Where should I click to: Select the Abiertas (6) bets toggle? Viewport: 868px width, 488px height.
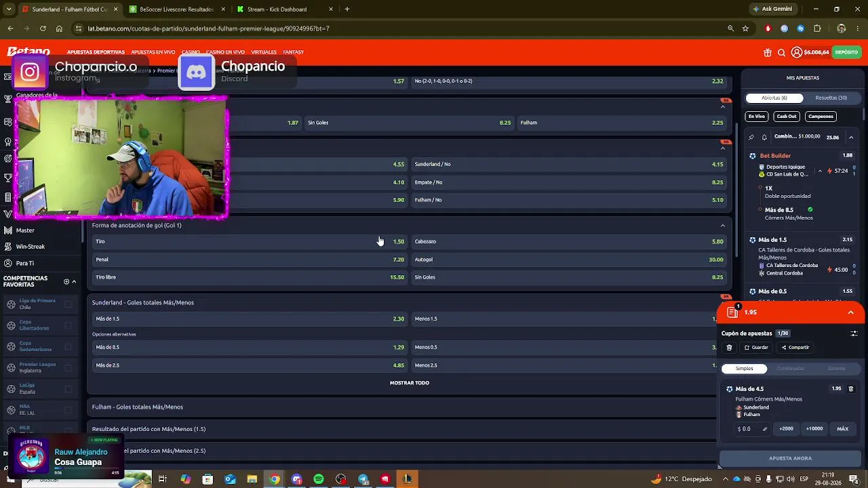(774, 98)
